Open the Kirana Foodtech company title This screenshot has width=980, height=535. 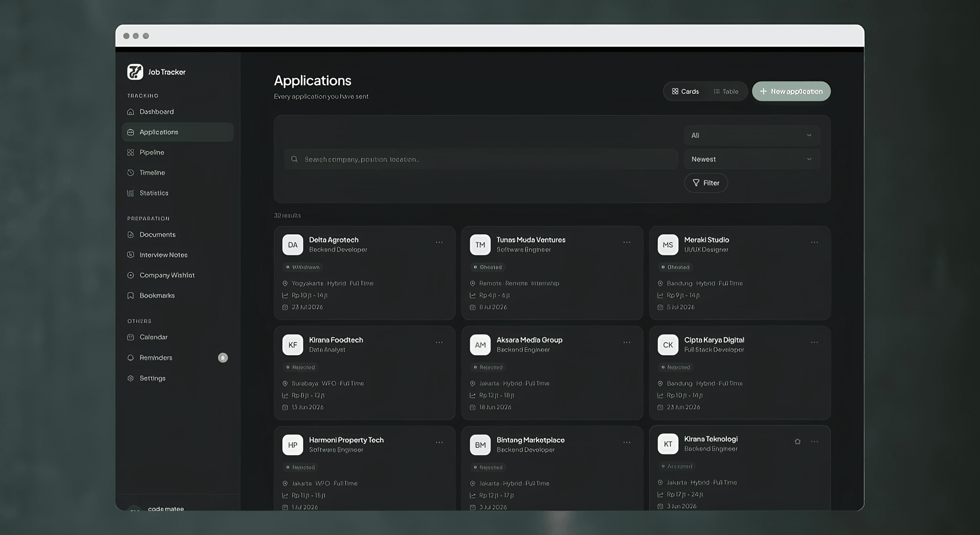pyautogui.click(x=336, y=340)
